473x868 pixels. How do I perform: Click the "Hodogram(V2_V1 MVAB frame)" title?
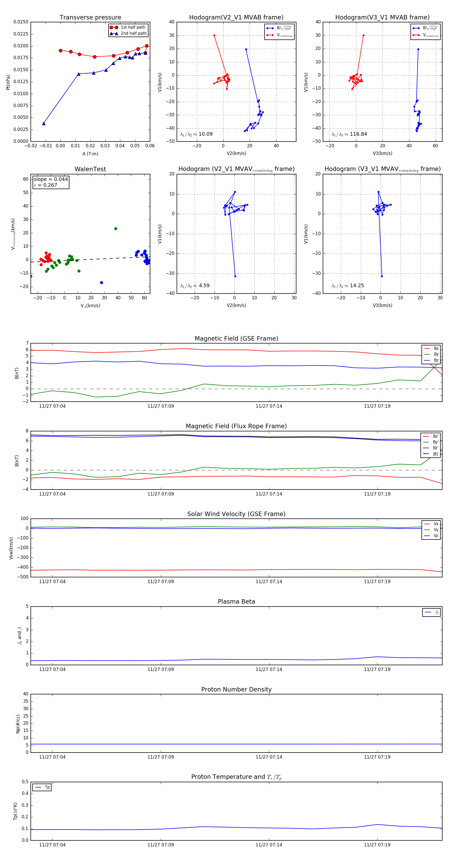[236, 18]
